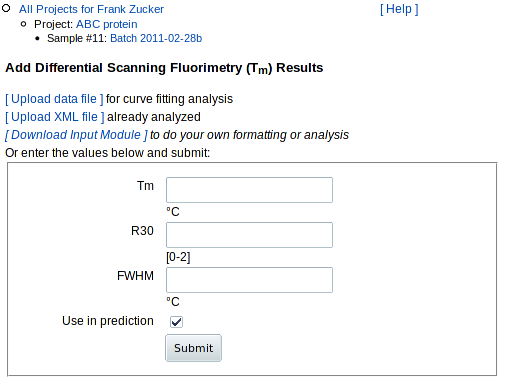Uncheck the Use in prediction checkbox
Viewport: 508px width, 379px height.
coord(176,322)
